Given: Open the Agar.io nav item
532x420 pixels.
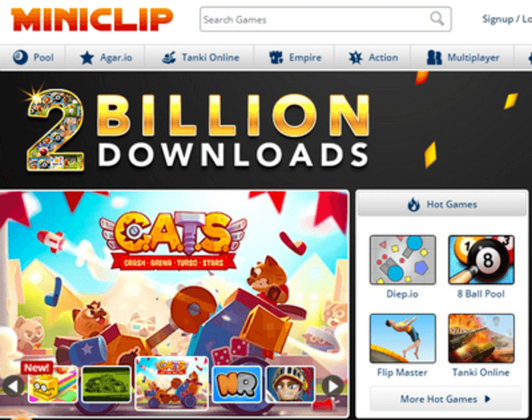Looking at the screenshot, I should (x=106, y=58).
